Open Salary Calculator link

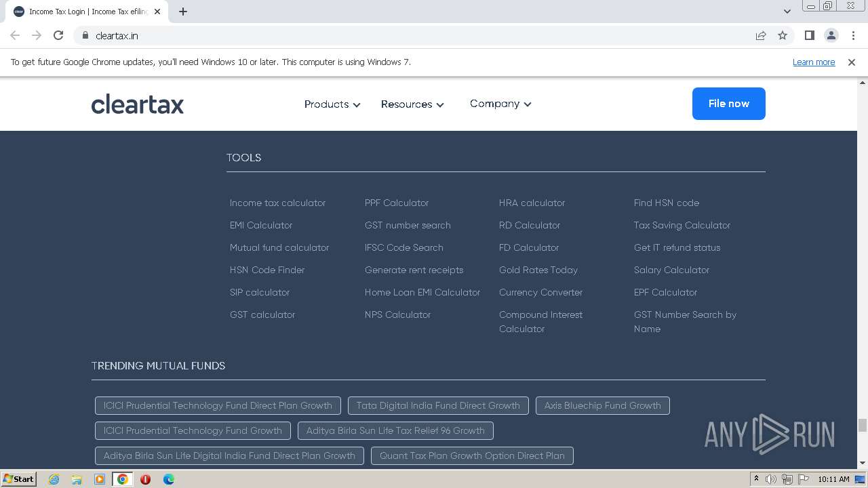[x=672, y=270]
